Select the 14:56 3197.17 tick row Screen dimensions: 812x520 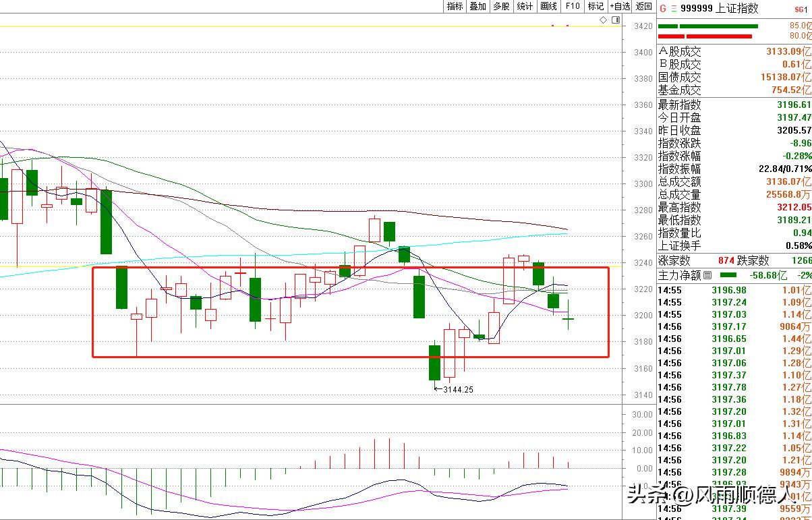(734, 326)
